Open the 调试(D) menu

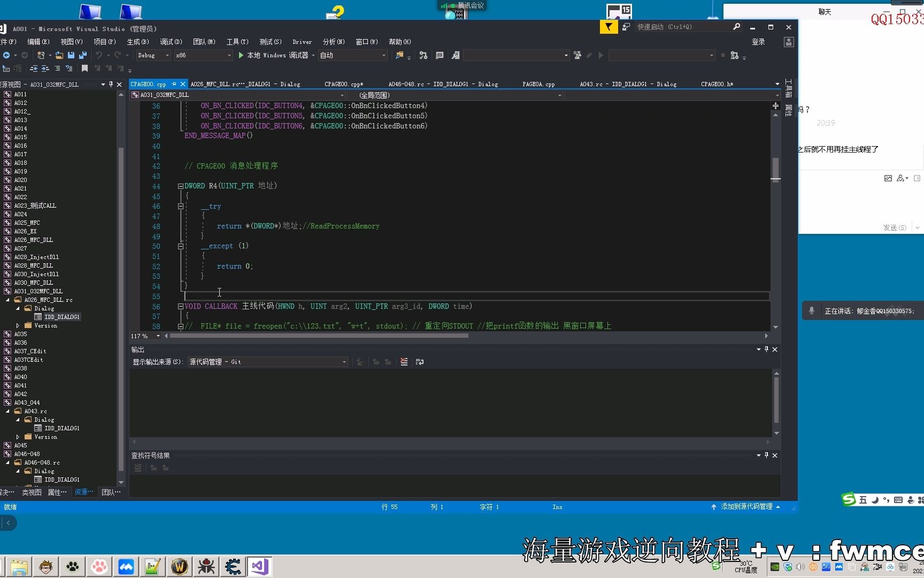[171, 42]
